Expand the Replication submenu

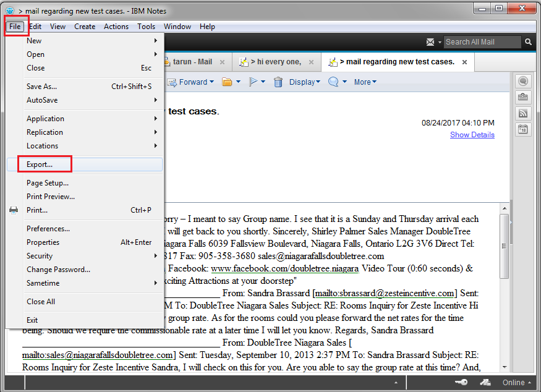coord(85,132)
